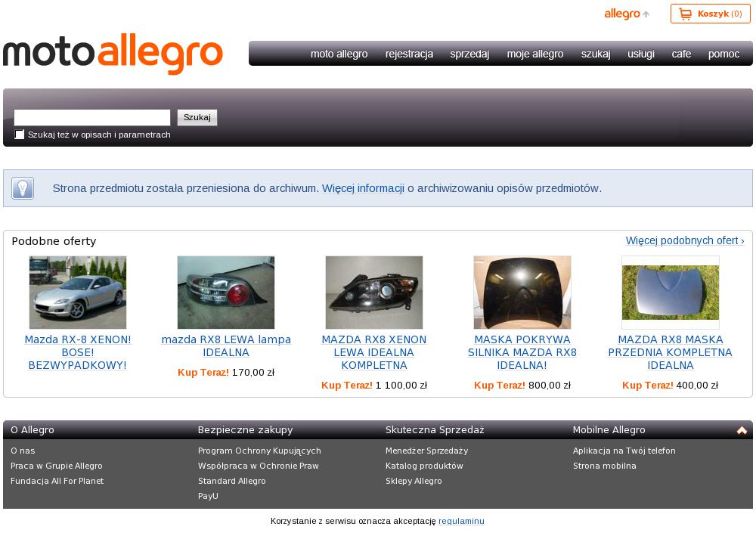756x536 pixels.
Task: Open the Koszyk (0) cart button
Action: [710, 14]
